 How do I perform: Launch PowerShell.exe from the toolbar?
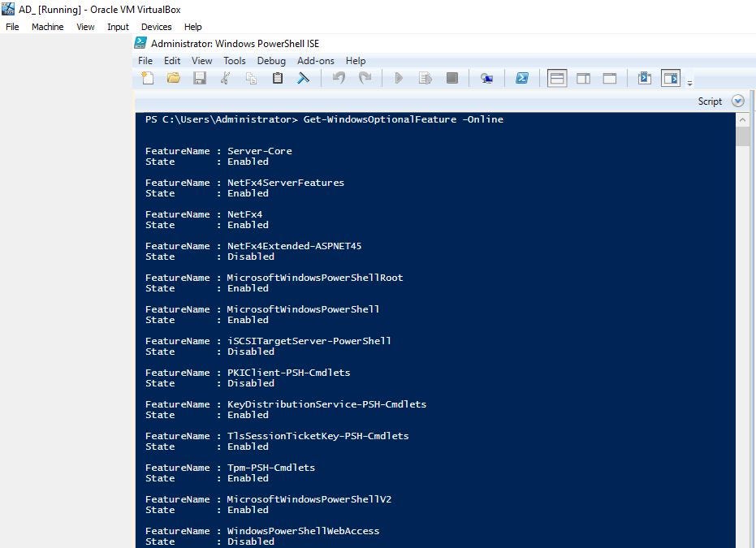point(521,78)
